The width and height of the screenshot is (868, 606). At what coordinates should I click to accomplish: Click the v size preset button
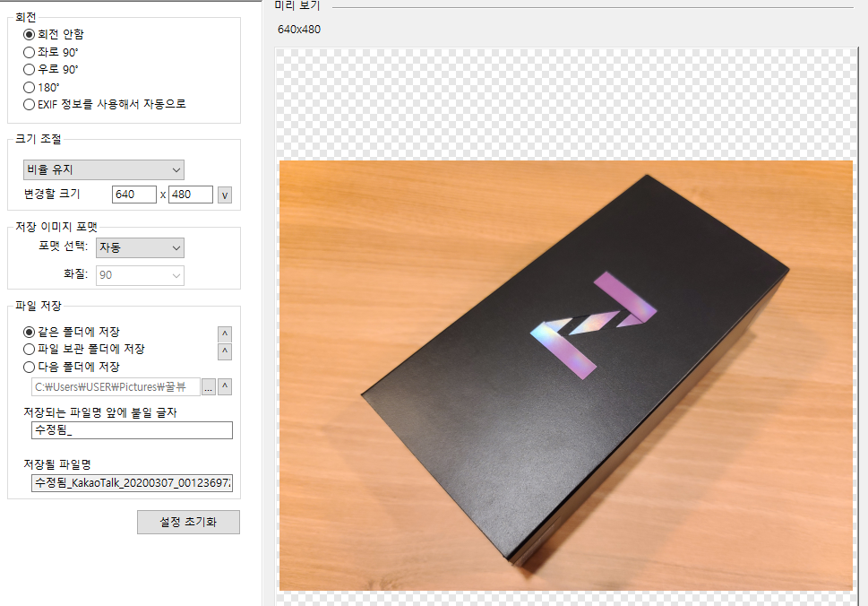point(225,195)
